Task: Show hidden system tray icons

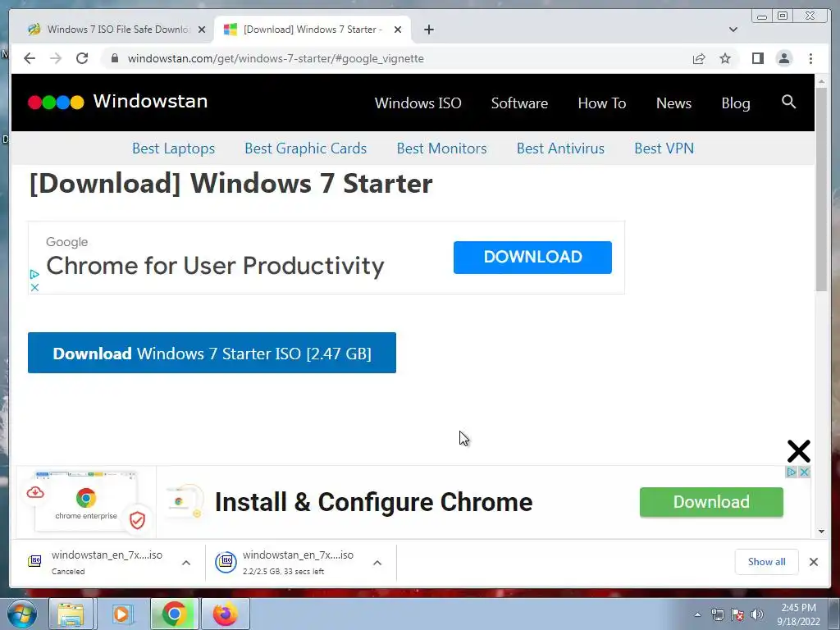Action: point(697,614)
